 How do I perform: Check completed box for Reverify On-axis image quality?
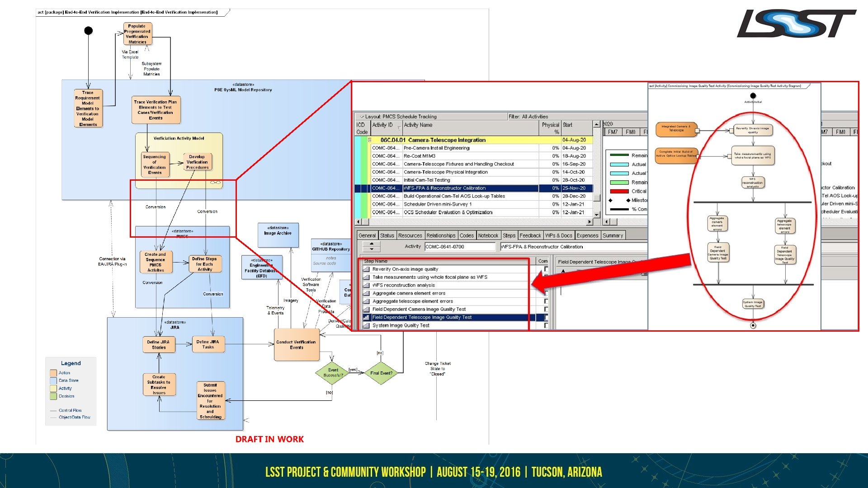546,269
